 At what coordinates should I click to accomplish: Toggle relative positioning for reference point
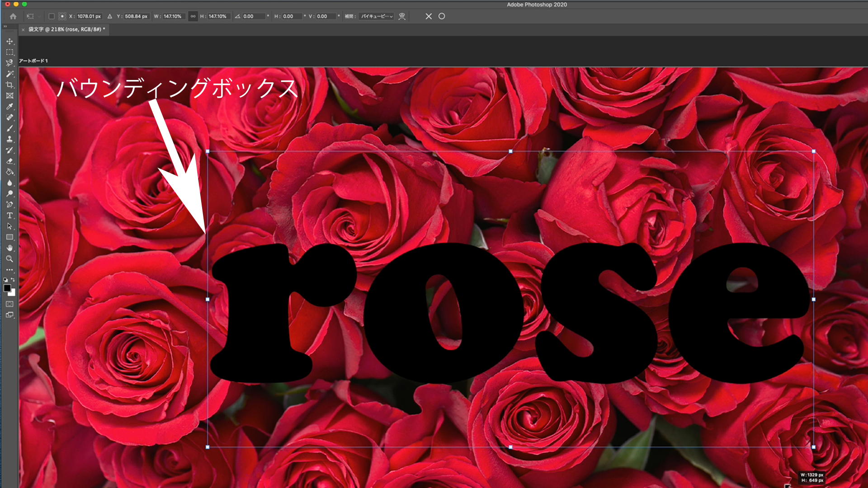click(x=110, y=16)
